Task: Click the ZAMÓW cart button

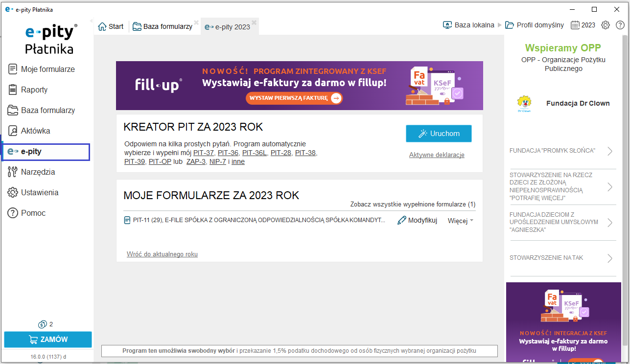Action: [x=48, y=340]
